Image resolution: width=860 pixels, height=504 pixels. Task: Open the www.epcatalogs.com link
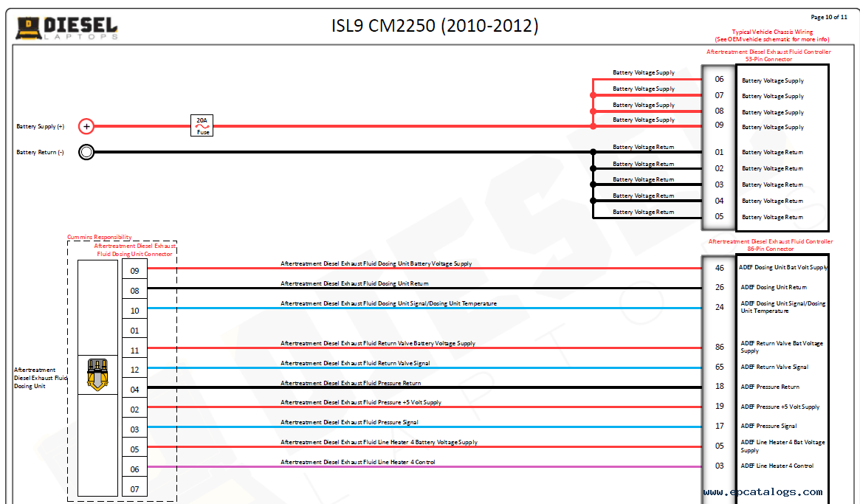(763, 492)
